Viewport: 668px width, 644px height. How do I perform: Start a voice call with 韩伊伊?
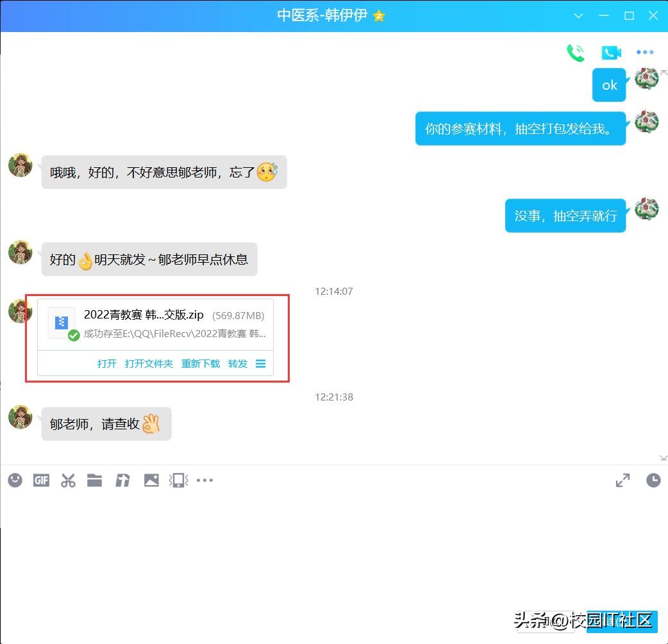tap(575, 53)
